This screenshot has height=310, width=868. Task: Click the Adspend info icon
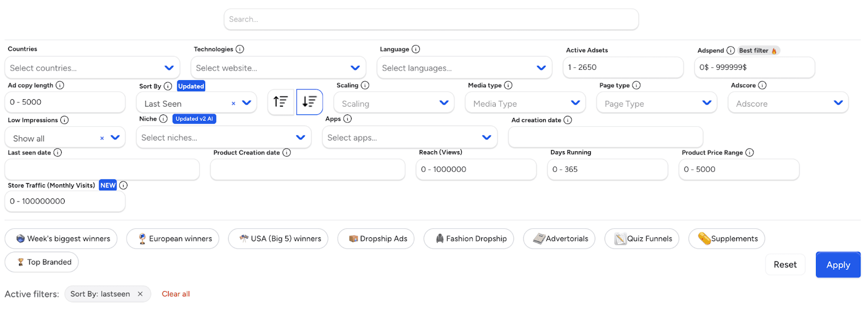pyautogui.click(x=730, y=50)
